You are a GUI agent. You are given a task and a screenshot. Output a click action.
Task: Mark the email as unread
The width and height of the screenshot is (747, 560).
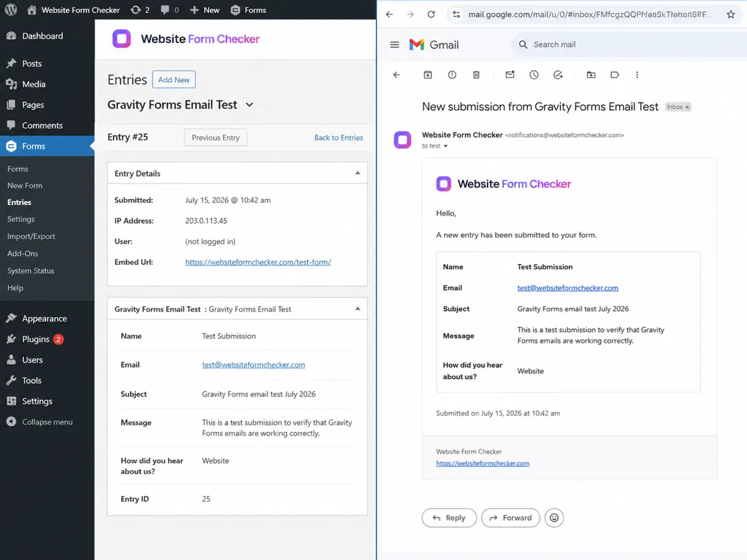click(510, 75)
